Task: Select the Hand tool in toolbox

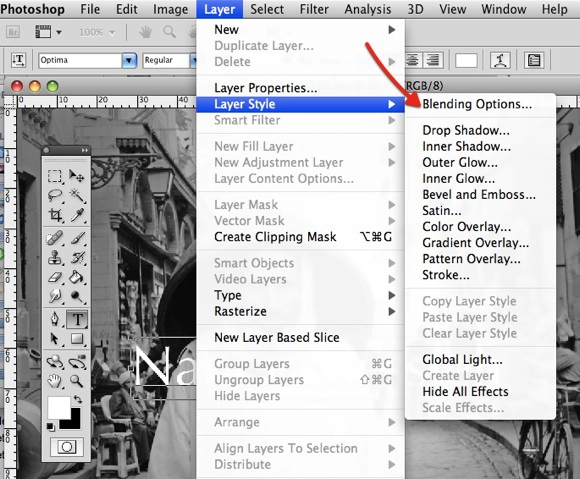Action: [55, 381]
